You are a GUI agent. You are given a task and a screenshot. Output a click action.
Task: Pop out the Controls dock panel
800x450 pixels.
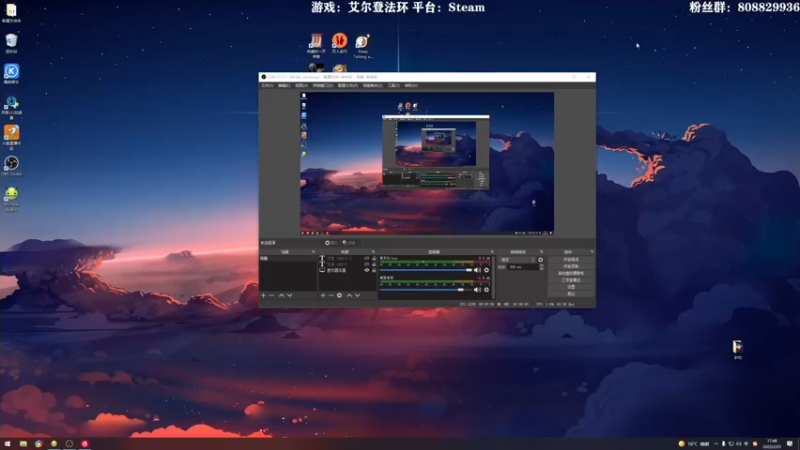tap(592, 252)
